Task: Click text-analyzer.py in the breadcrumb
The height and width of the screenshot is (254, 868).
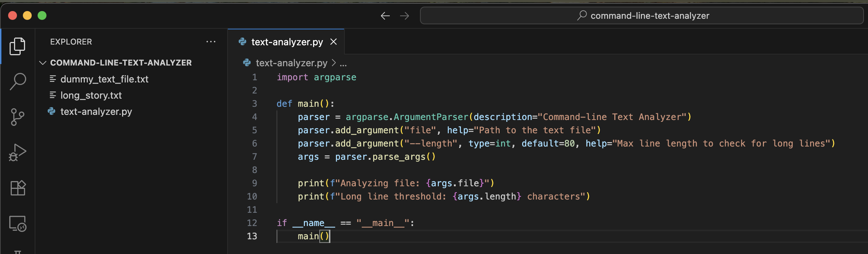Action: 291,63
